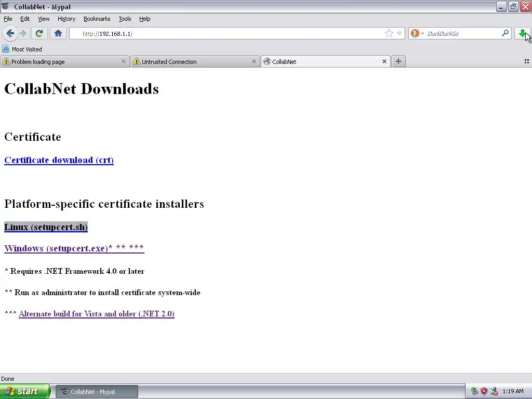The width and height of the screenshot is (532, 399).
Task: Open the Tools menu
Action: click(x=125, y=19)
